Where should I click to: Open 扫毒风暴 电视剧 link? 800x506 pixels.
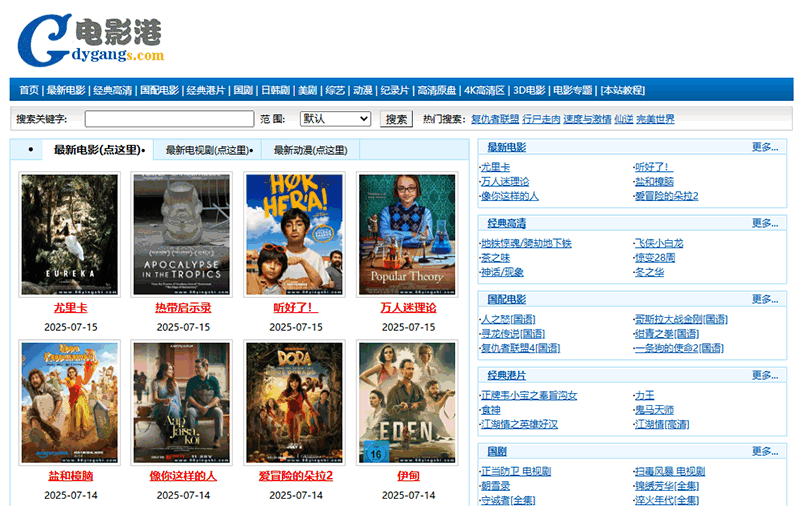pos(670,471)
